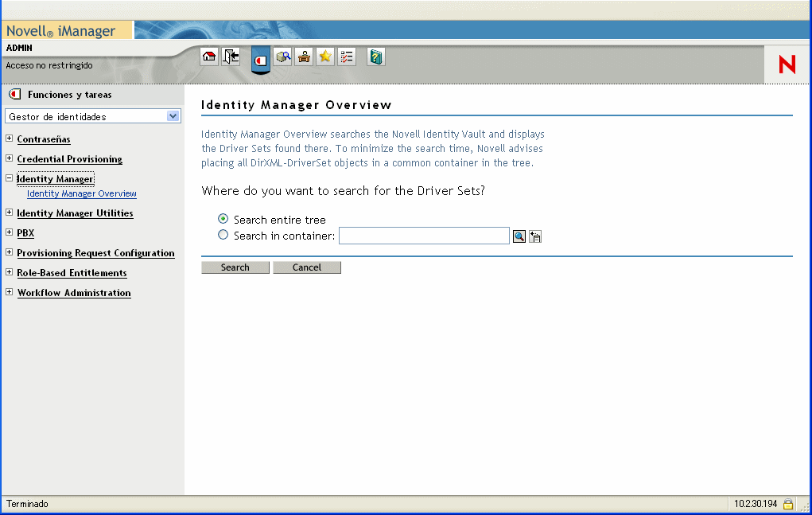
Task: Expand the PBX category
Action: [x=10, y=232]
